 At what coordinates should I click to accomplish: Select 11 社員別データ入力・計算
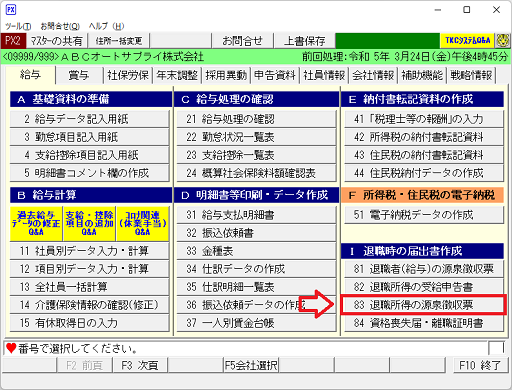pos(90,251)
